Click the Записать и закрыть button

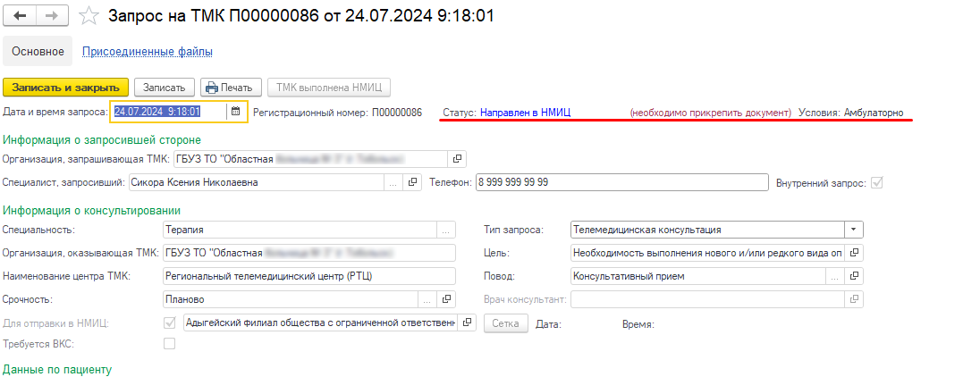(66, 88)
